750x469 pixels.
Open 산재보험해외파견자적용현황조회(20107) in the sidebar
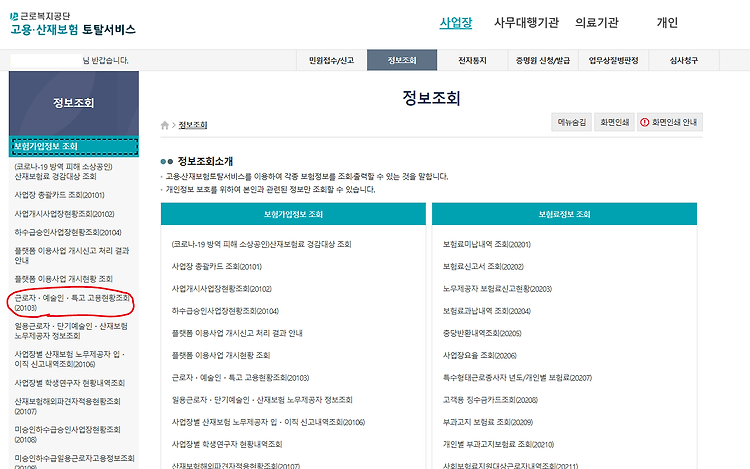coord(67,406)
